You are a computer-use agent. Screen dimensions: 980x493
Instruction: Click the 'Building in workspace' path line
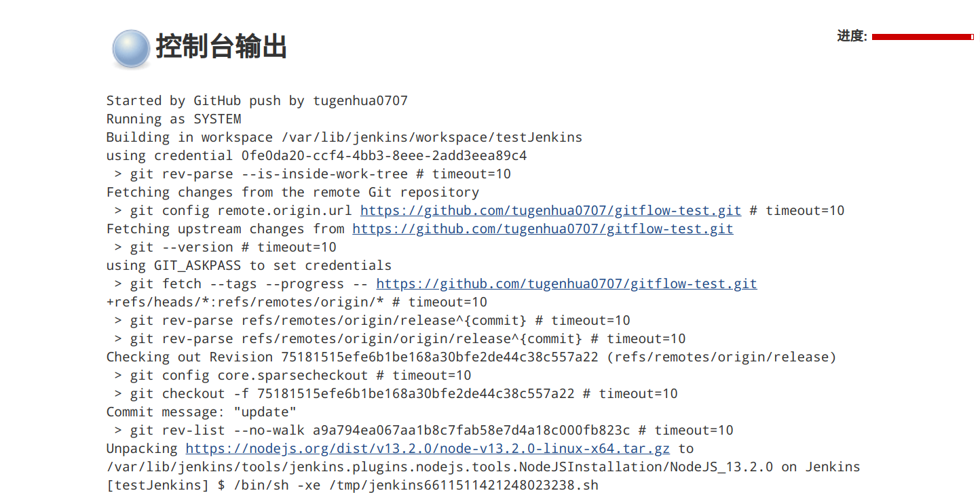(x=344, y=138)
